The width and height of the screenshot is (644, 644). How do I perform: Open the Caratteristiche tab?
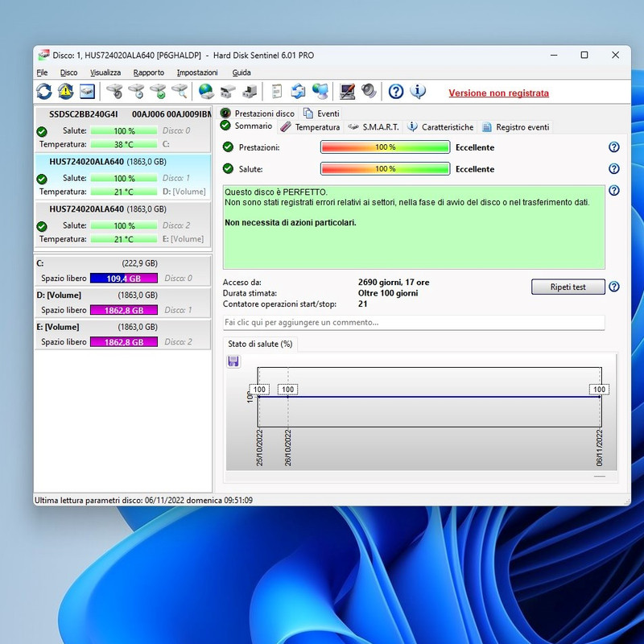coord(440,127)
